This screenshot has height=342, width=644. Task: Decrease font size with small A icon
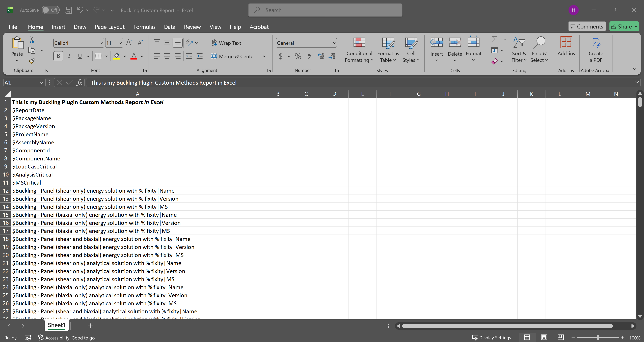(140, 43)
